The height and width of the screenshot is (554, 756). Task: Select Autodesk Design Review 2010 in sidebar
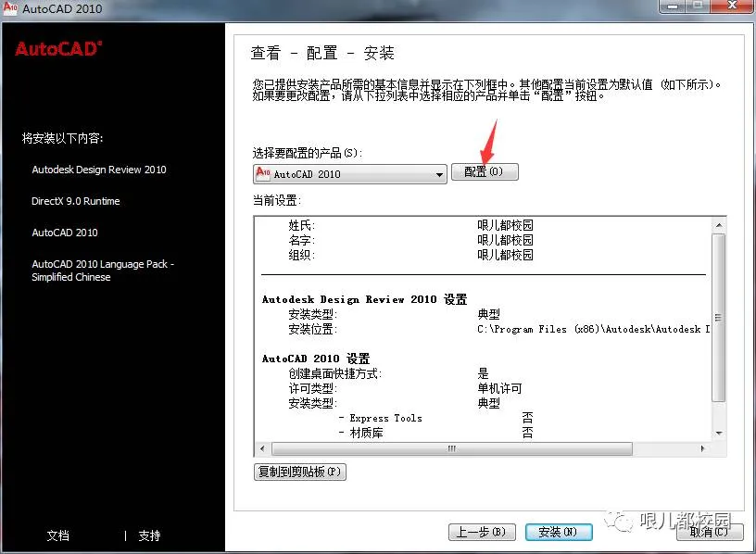pos(99,170)
